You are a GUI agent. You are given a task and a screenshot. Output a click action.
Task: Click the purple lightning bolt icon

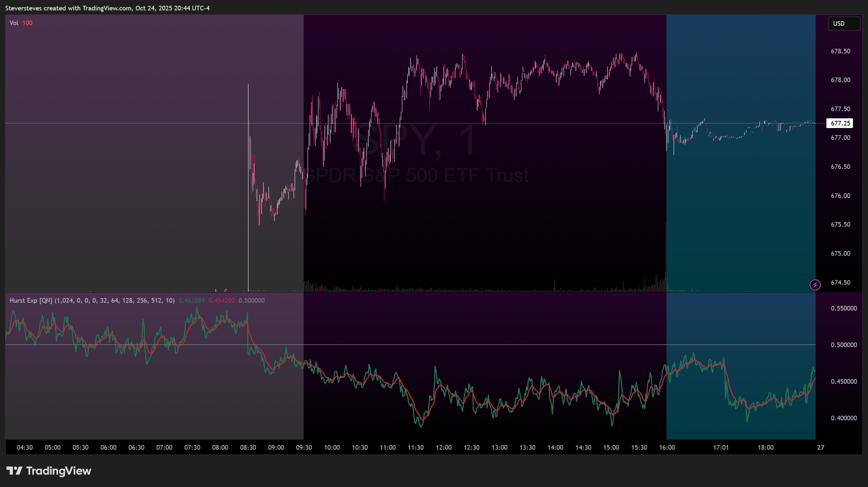point(815,285)
